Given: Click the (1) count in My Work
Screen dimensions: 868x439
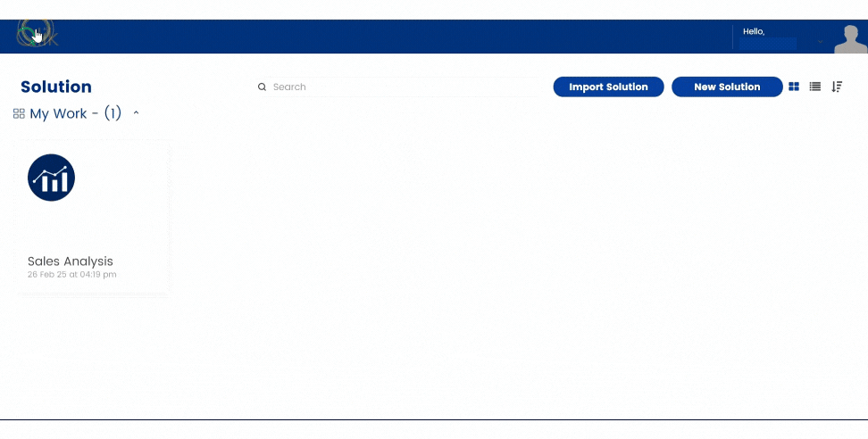Looking at the screenshot, I should (113, 114).
